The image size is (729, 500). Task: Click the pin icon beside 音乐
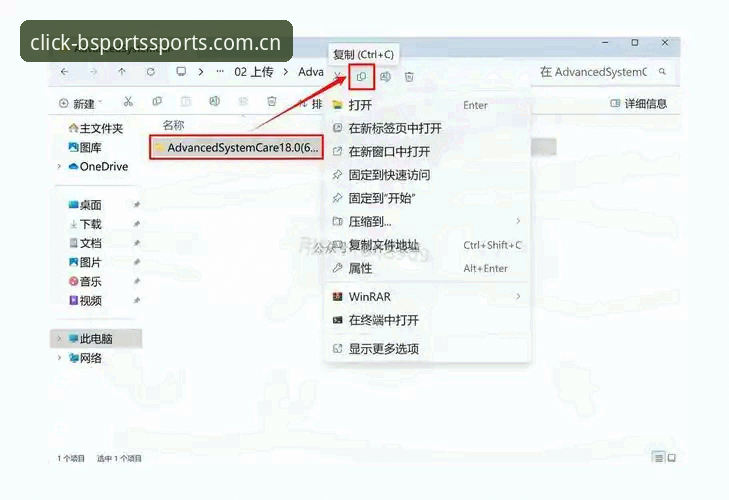point(137,281)
